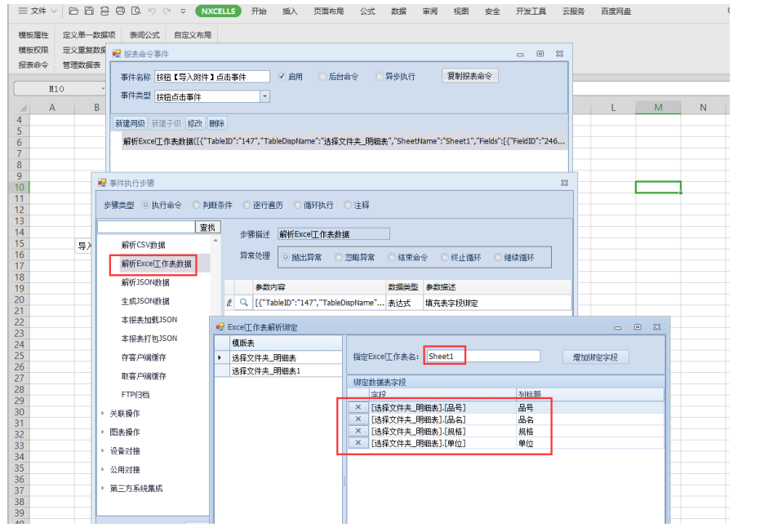Click the undo arrow icon
760x532 pixels.
pos(152,11)
